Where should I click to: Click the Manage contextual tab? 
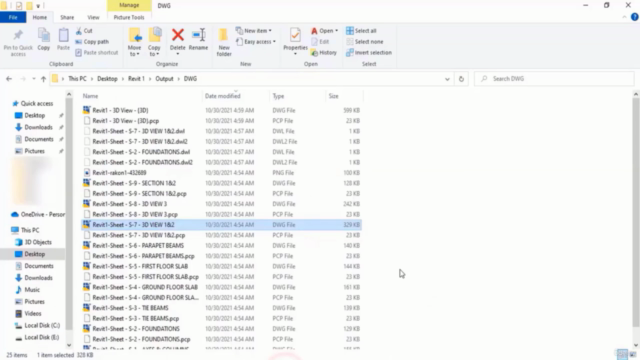(129, 5)
